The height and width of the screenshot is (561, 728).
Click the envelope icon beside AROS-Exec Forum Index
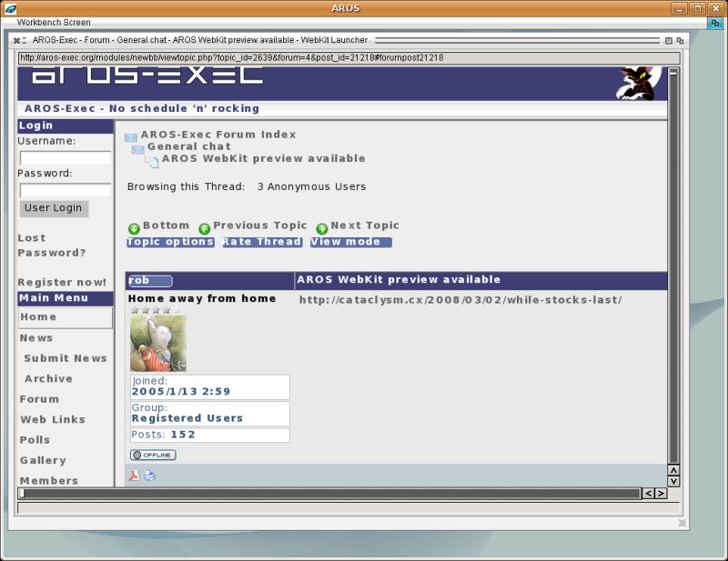click(131, 137)
